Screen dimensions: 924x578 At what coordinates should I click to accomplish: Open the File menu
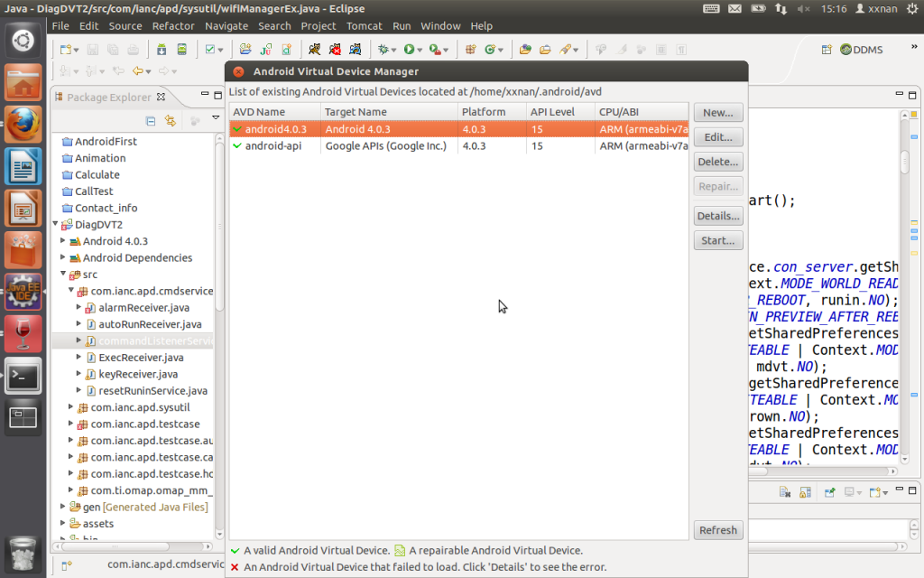click(x=60, y=26)
